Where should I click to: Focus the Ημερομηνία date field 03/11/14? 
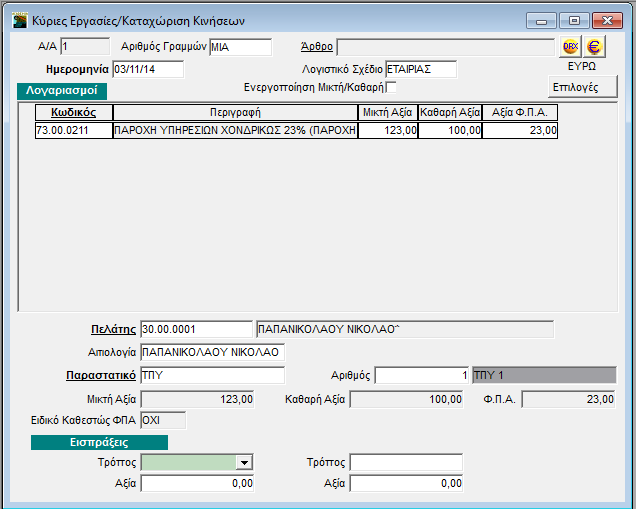click(x=148, y=69)
